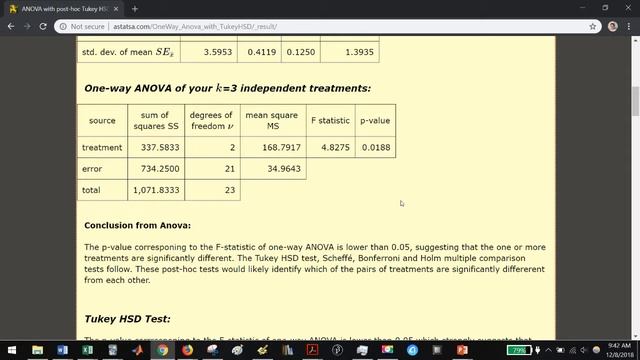The width and height of the screenshot is (640, 360).
Task: Click the treatment mean square 168.7917
Action: [281, 147]
